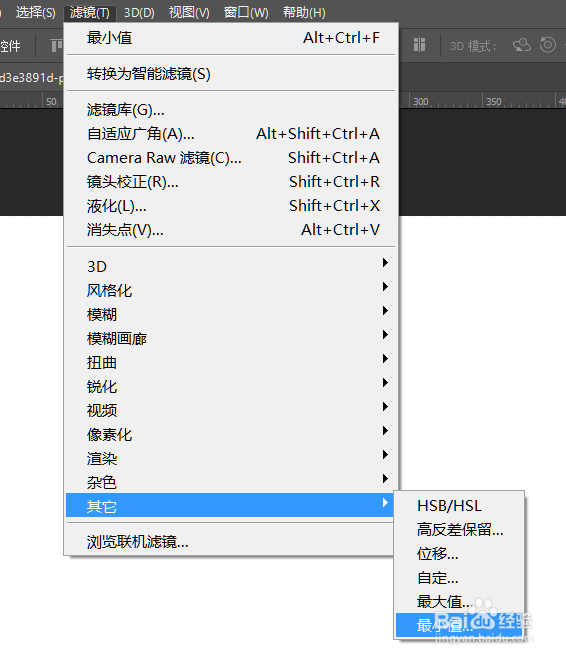Expand the 扭曲 distort submenu

click(x=231, y=362)
